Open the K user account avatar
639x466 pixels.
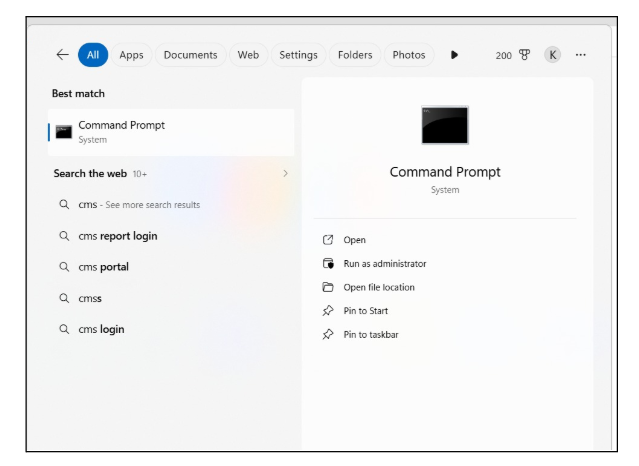[x=552, y=55]
